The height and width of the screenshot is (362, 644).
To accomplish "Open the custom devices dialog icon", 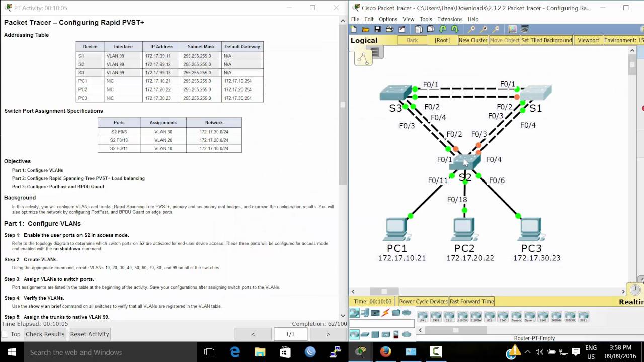I will [525, 29].
